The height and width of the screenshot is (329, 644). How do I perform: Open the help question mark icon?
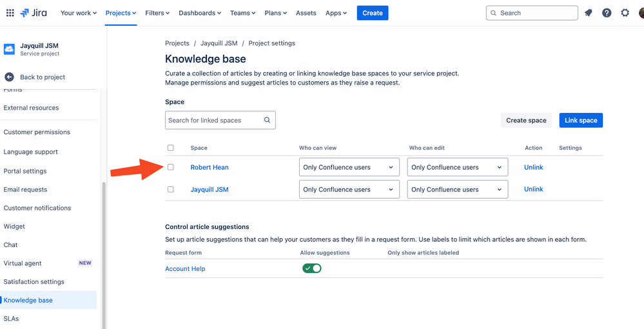coord(607,13)
